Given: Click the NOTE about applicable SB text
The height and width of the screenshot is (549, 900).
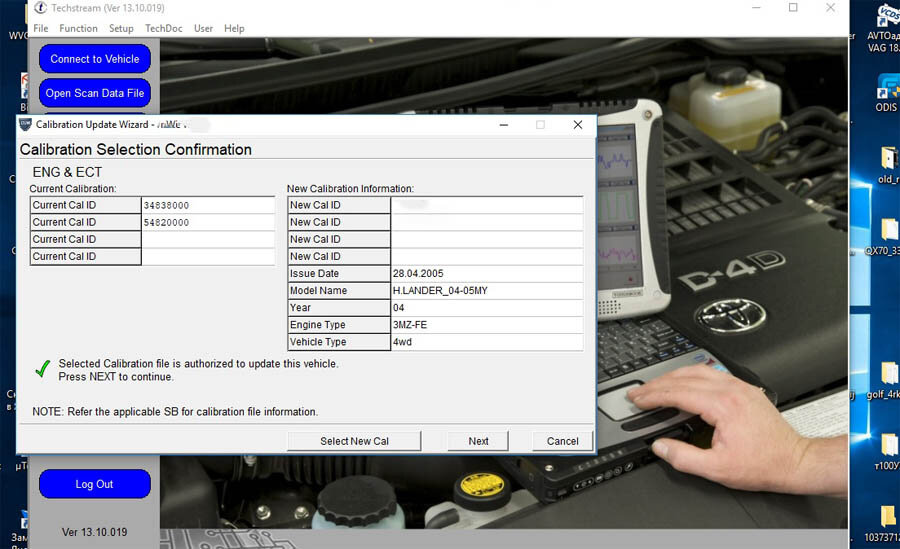Looking at the screenshot, I should pos(175,412).
